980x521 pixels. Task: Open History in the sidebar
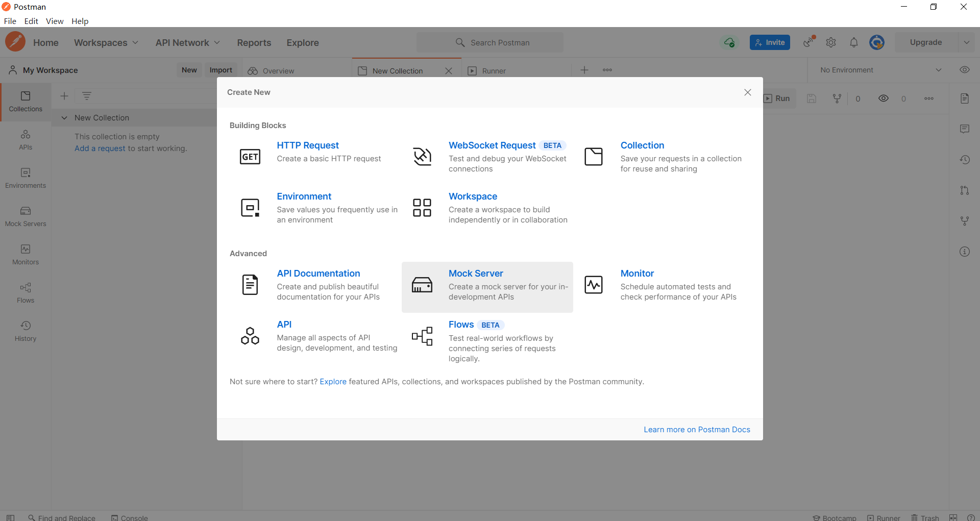click(x=26, y=331)
